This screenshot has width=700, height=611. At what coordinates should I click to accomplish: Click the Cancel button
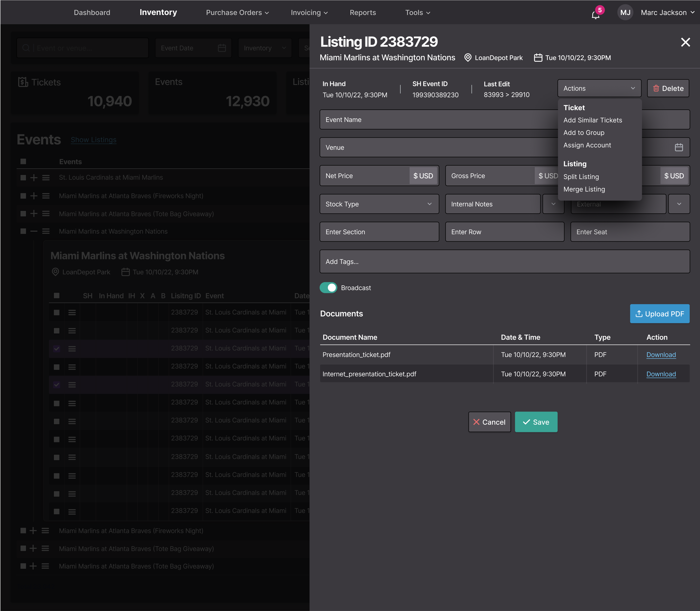489,422
